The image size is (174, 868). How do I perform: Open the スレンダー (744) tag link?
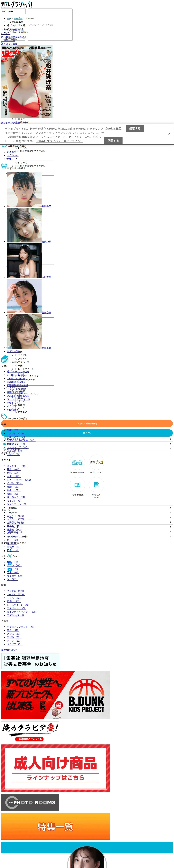(x=17, y=466)
